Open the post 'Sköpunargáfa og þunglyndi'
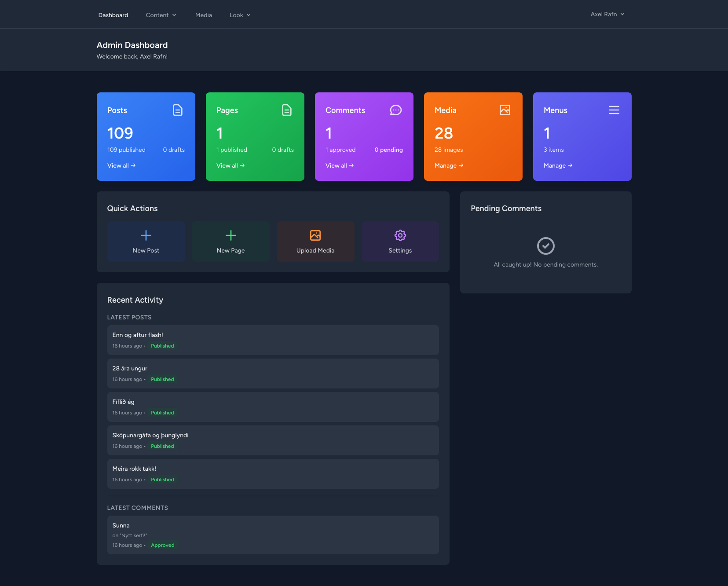728x586 pixels. tap(150, 435)
